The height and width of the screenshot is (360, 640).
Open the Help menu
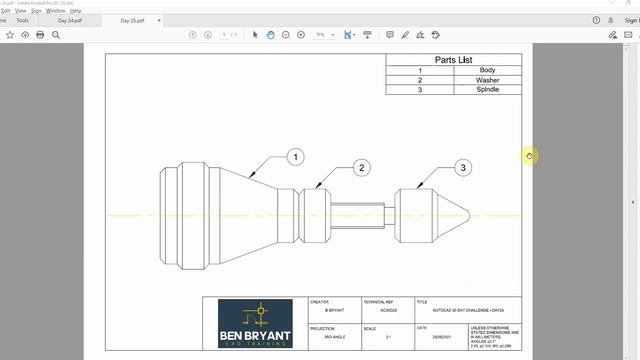pyautogui.click(x=75, y=11)
